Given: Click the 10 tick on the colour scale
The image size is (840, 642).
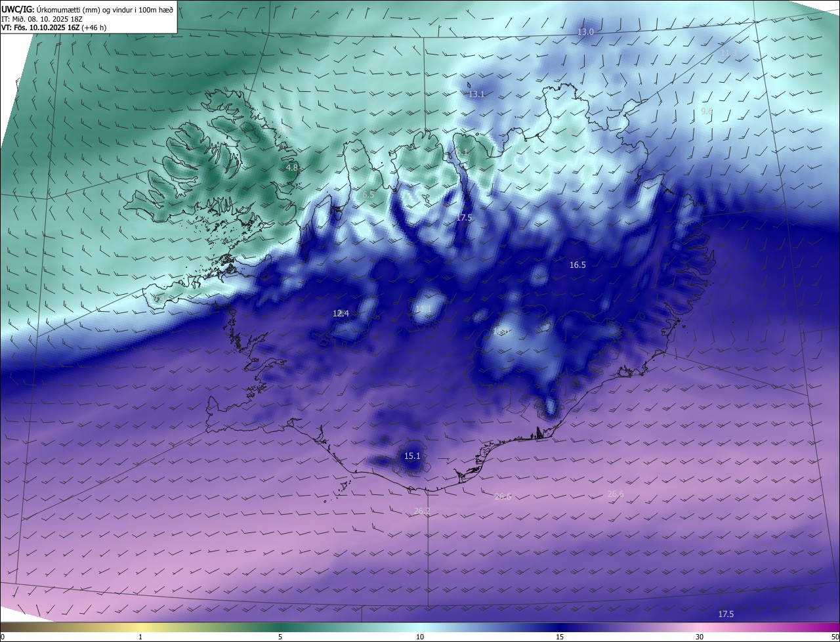Looking at the screenshot, I should pyautogui.click(x=420, y=637).
